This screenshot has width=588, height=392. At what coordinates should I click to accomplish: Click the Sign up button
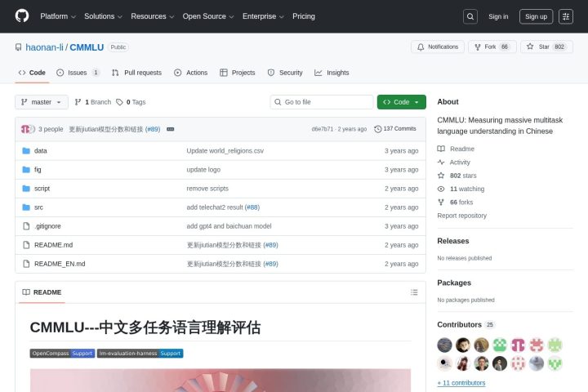[x=536, y=16]
